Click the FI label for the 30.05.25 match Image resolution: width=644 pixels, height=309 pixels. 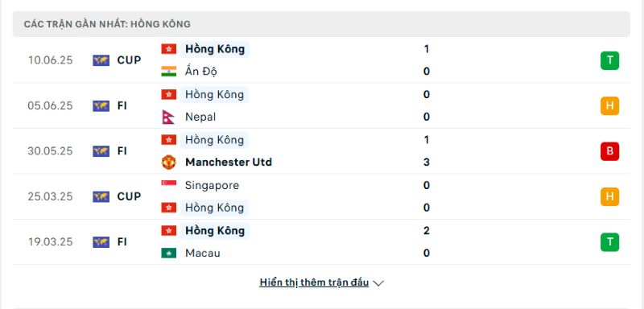(x=122, y=151)
